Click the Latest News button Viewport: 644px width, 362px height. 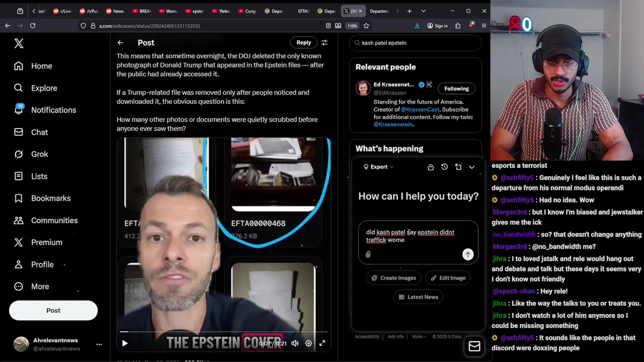(418, 297)
